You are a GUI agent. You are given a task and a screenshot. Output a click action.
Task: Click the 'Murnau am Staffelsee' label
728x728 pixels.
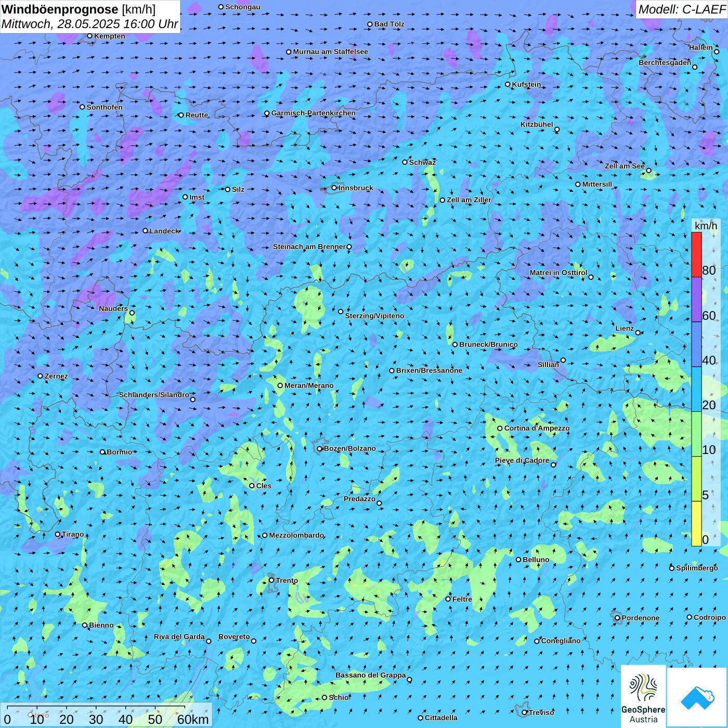(x=331, y=51)
